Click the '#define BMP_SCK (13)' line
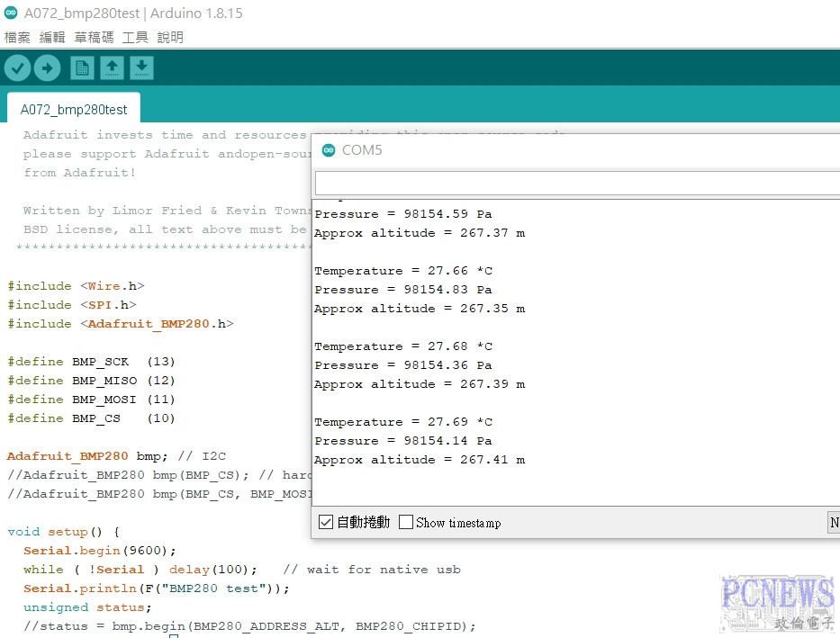This screenshot has height=638, width=840. [91, 362]
